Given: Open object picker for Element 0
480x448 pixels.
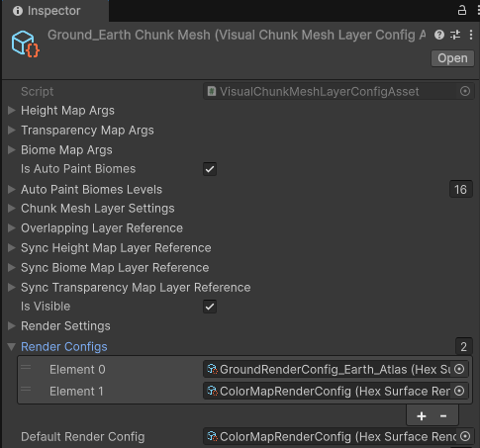Looking at the screenshot, I should tap(459, 369).
